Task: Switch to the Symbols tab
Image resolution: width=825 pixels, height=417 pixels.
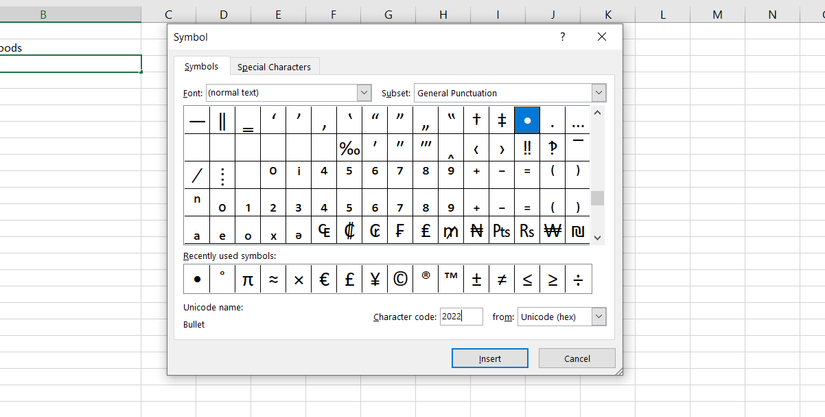Action: tap(201, 67)
